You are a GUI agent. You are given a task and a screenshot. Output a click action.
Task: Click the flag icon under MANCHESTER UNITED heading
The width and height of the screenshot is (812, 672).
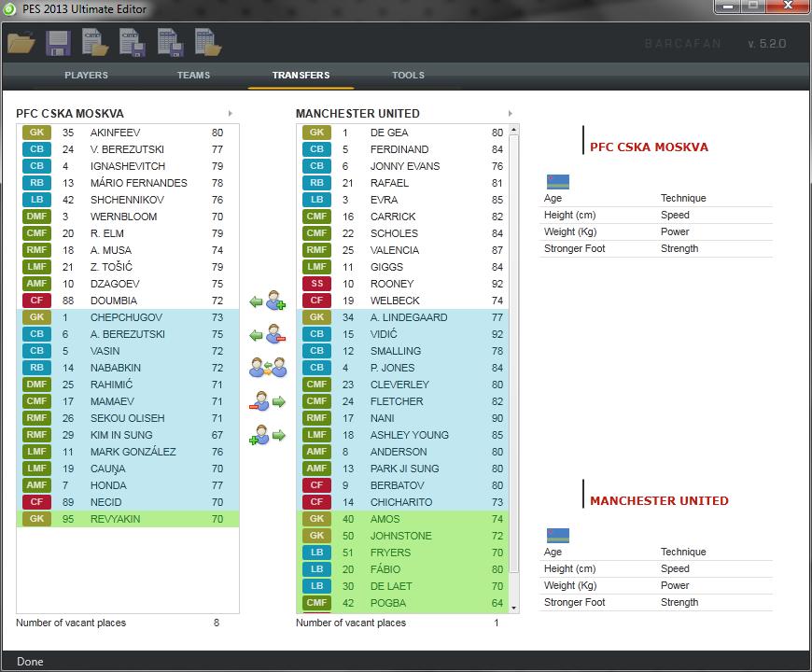(558, 536)
